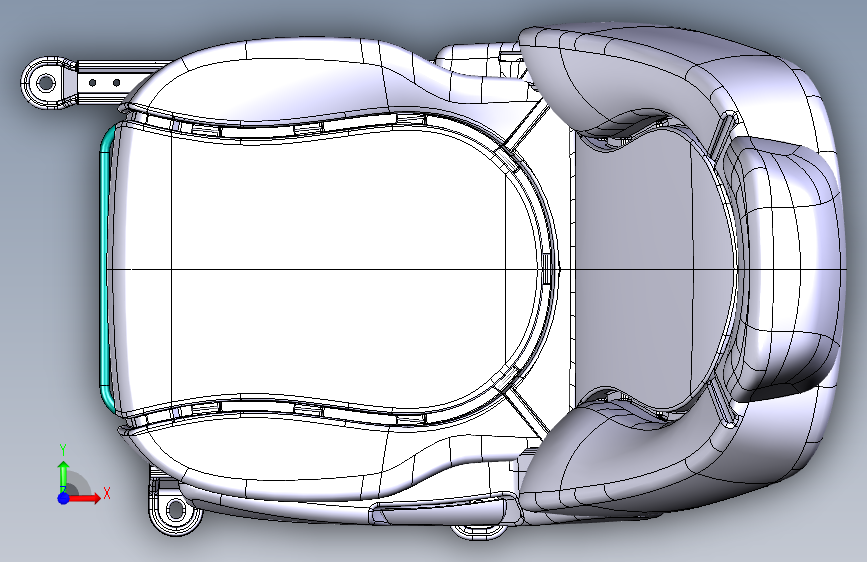Select the upper-left mounting bracket ring eyelet

[x=45, y=84]
